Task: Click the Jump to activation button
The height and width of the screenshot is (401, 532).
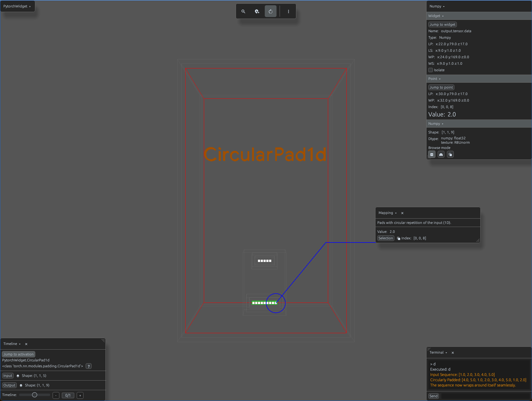Action: point(19,354)
